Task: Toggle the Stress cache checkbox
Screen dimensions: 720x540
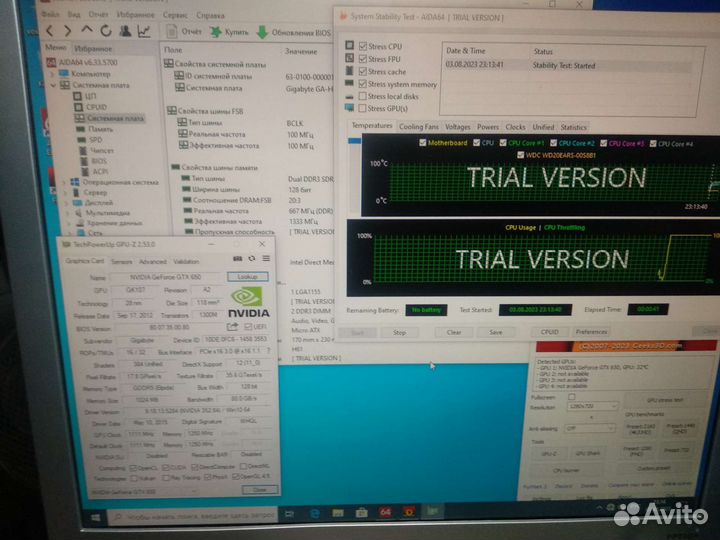Action: click(363, 71)
